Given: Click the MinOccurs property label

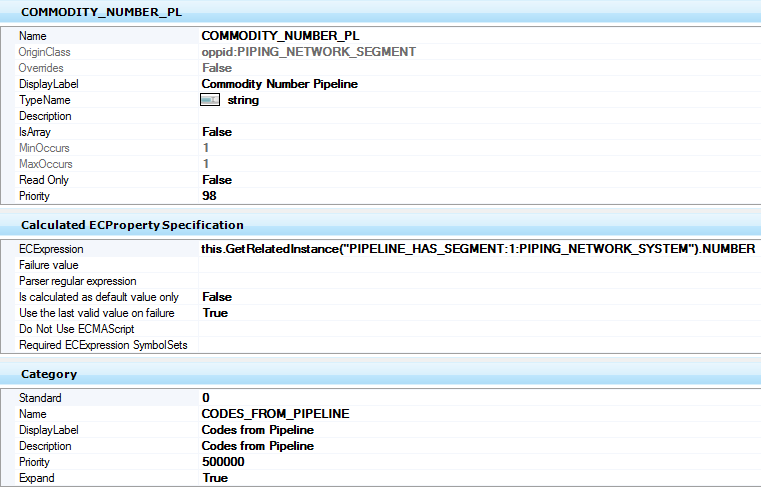Looking at the screenshot, I should tap(44, 148).
